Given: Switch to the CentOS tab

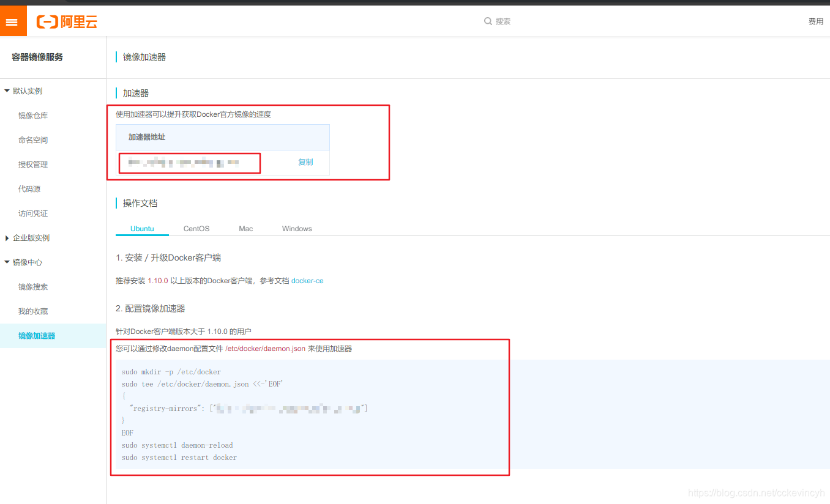Looking at the screenshot, I should click(x=196, y=229).
